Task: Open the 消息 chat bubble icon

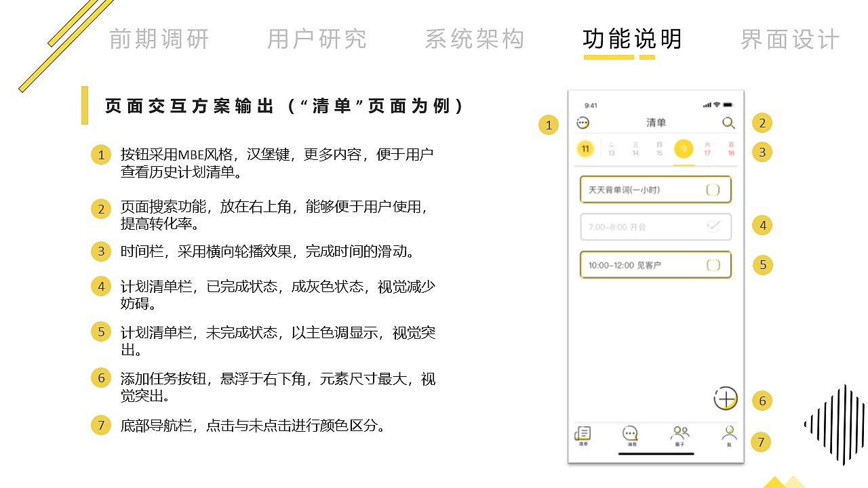Action: point(629,433)
